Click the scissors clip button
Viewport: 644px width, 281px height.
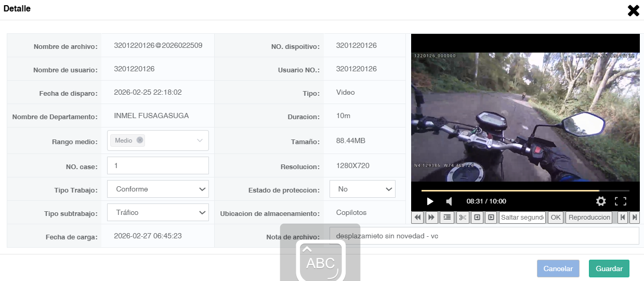(x=463, y=218)
